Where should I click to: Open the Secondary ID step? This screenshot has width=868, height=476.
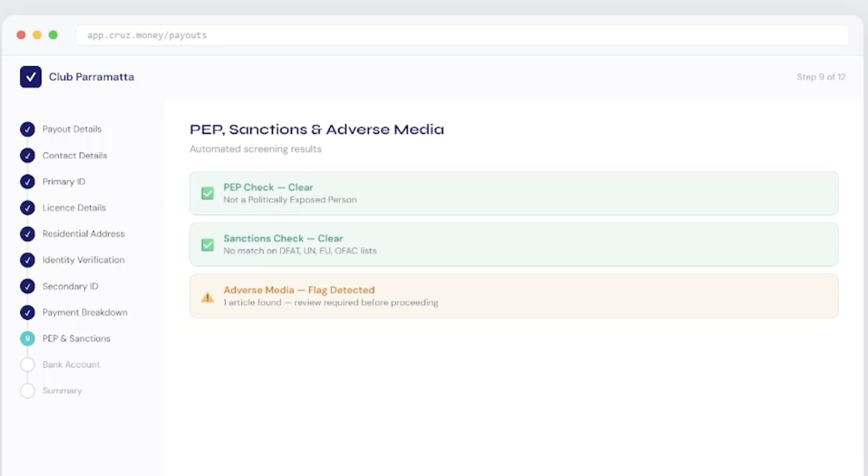coord(70,286)
